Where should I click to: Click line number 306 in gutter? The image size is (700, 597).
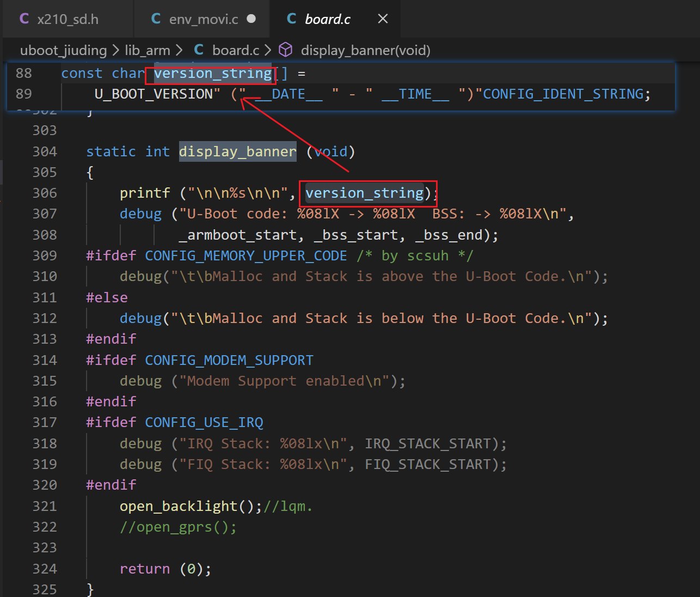pyautogui.click(x=45, y=193)
